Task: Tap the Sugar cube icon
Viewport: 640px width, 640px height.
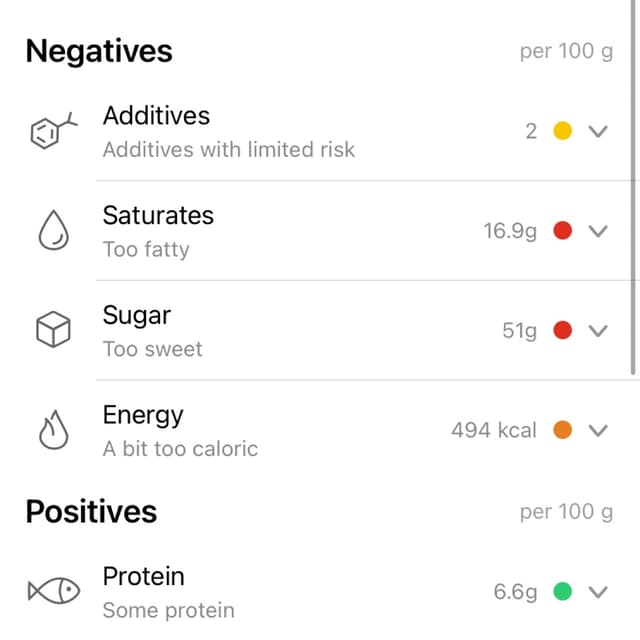Action: pyautogui.click(x=53, y=329)
